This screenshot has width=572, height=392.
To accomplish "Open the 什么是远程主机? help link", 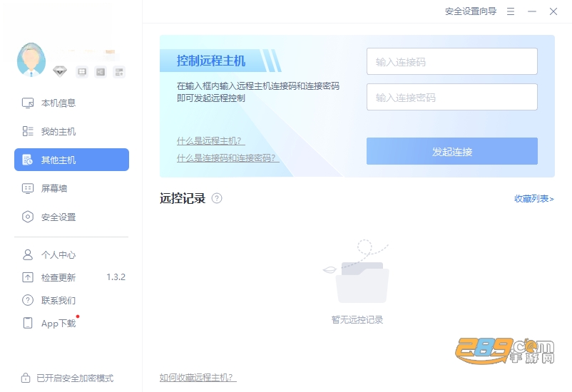I will click(211, 140).
